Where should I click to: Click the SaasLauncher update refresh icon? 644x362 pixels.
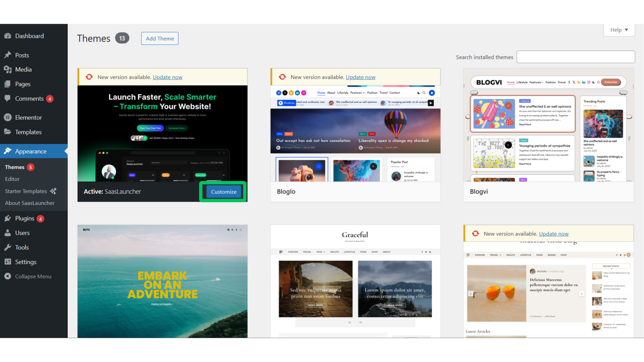coord(89,77)
